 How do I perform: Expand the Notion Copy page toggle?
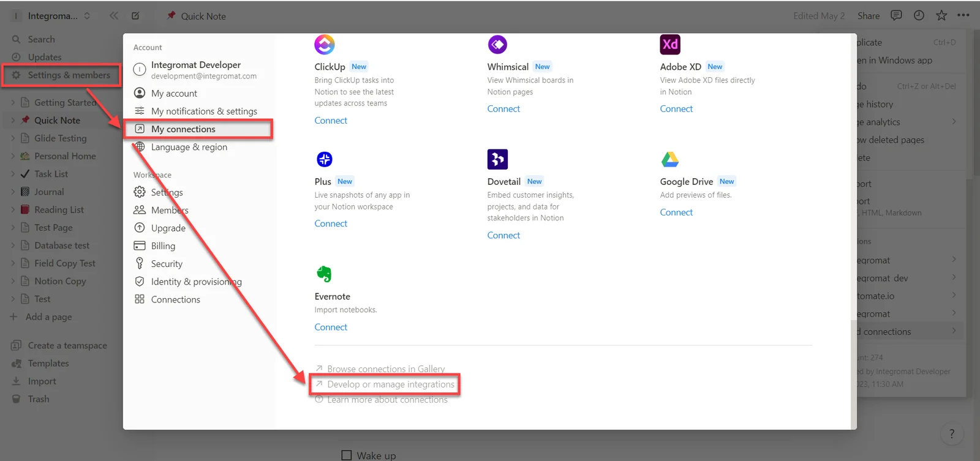tap(13, 281)
